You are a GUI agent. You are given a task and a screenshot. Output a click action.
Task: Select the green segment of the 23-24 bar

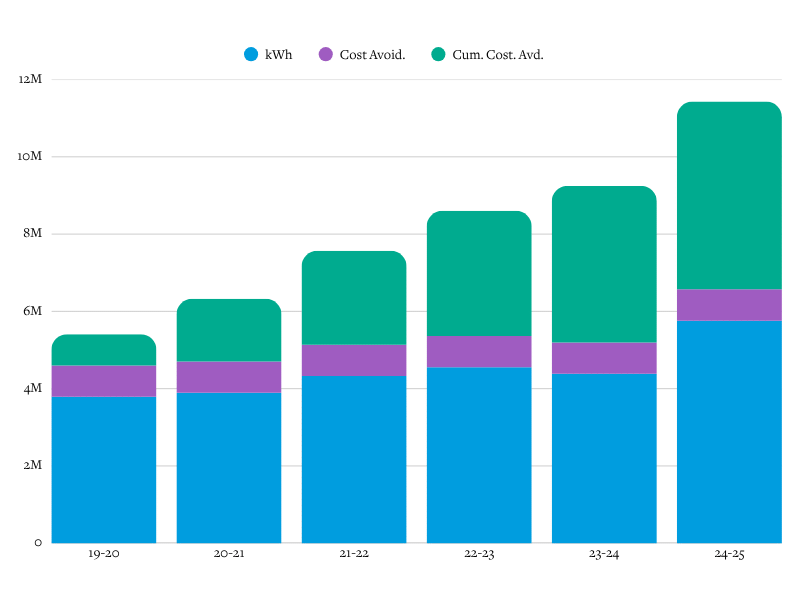tap(604, 264)
